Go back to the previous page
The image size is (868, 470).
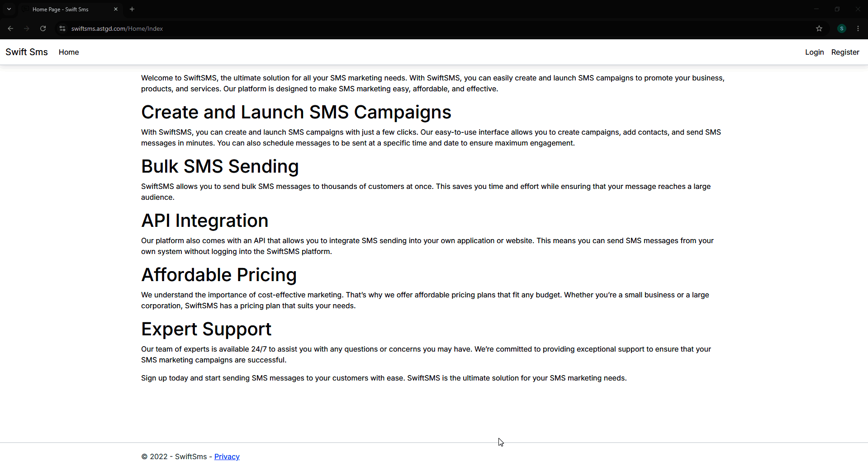pos(10,28)
